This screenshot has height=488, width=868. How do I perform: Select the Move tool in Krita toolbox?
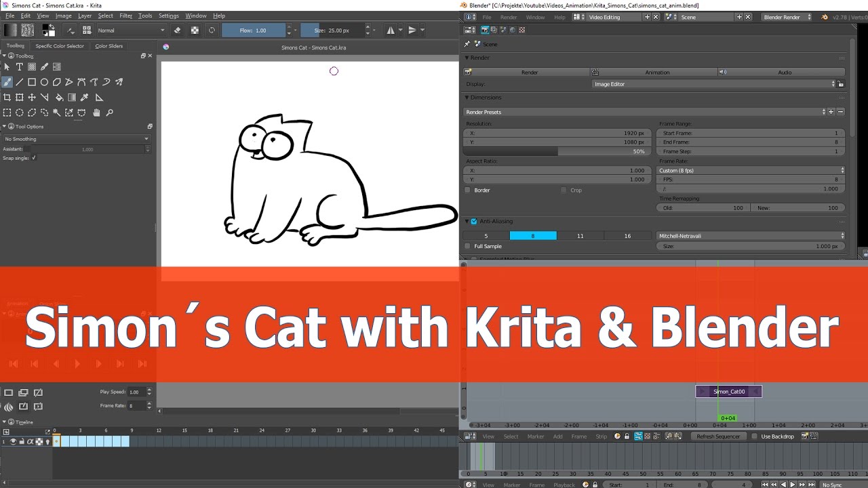(32, 98)
